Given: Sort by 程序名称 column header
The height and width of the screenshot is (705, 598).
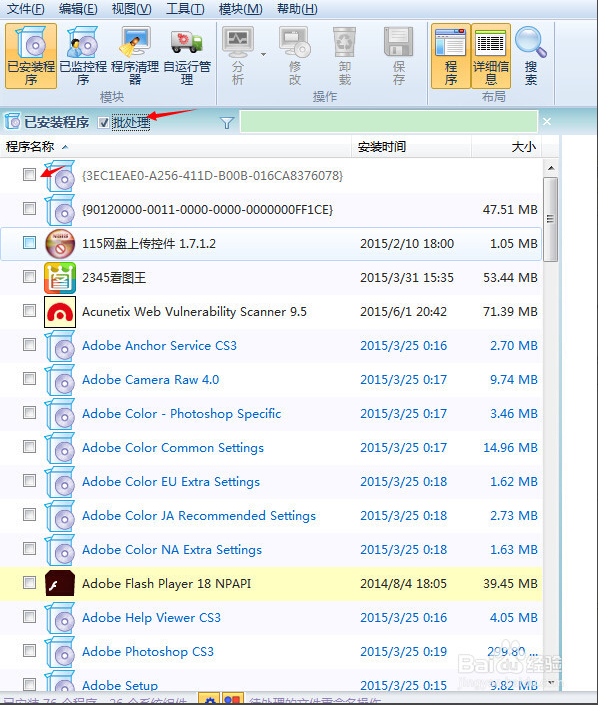Looking at the screenshot, I should pyautogui.click(x=175, y=147).
